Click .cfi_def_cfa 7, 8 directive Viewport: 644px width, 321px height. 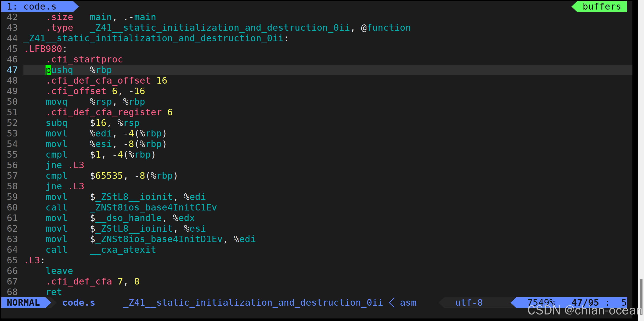[93, 281]
